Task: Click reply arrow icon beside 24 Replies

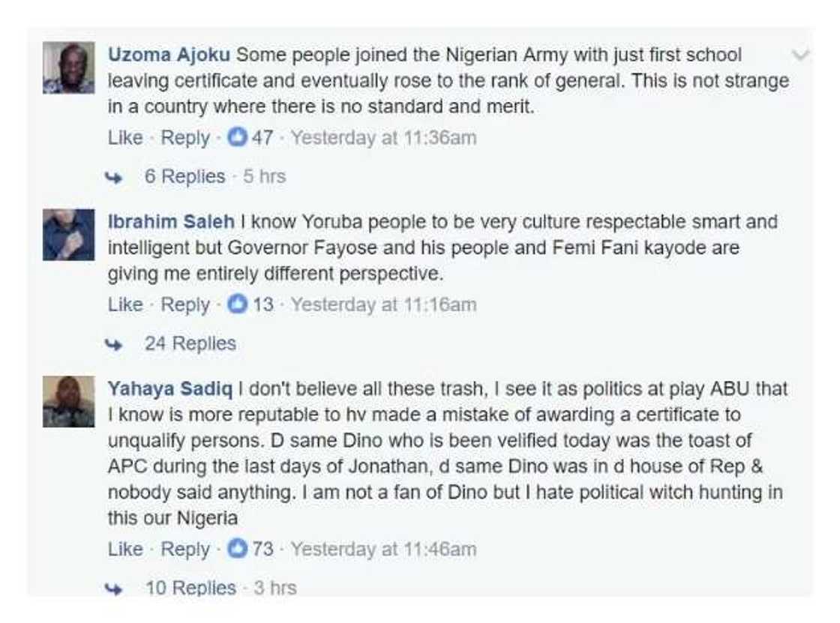Action: tap(114, 345)
